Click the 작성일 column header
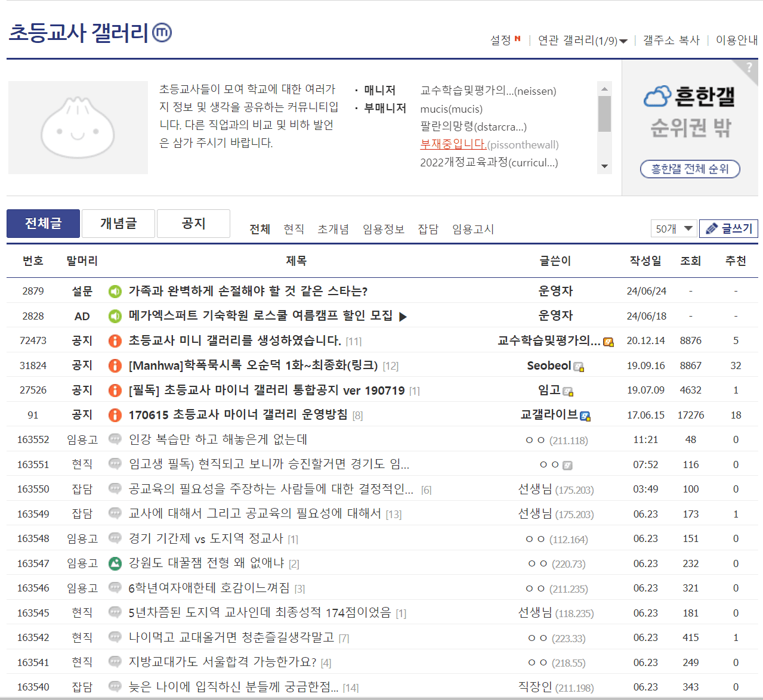The height and width of the screenshot is (700, 763). click(x=645, y=261)
